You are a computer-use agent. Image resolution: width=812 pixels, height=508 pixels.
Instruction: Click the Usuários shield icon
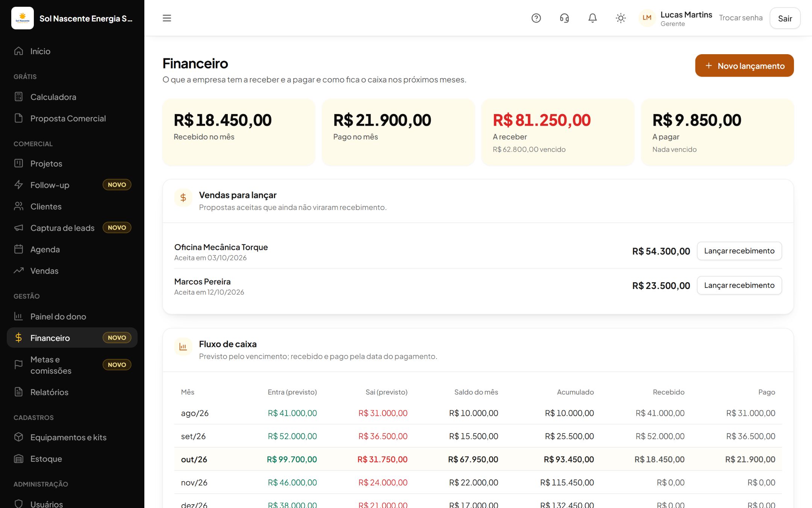tap(19, 503)
